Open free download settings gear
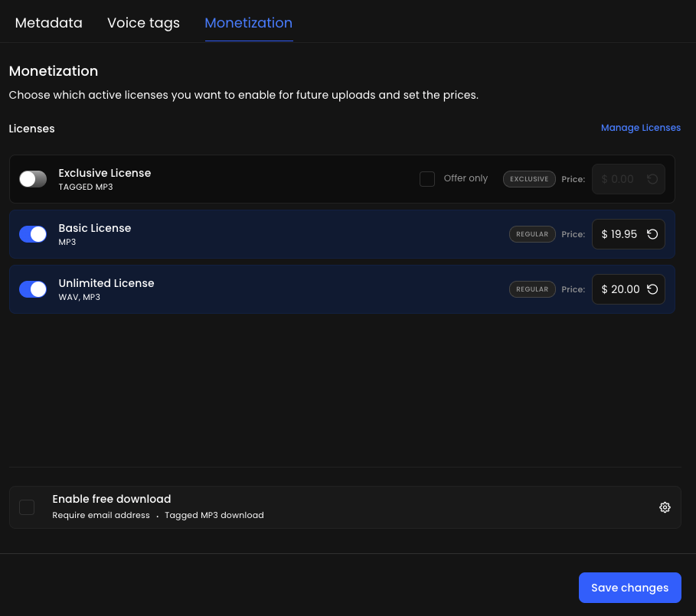696x616 pixels. click(x=665, y=507)
